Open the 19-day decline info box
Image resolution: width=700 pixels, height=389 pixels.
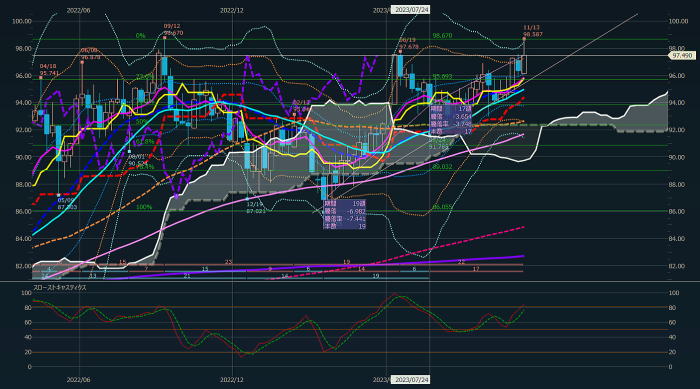(345, 215)
